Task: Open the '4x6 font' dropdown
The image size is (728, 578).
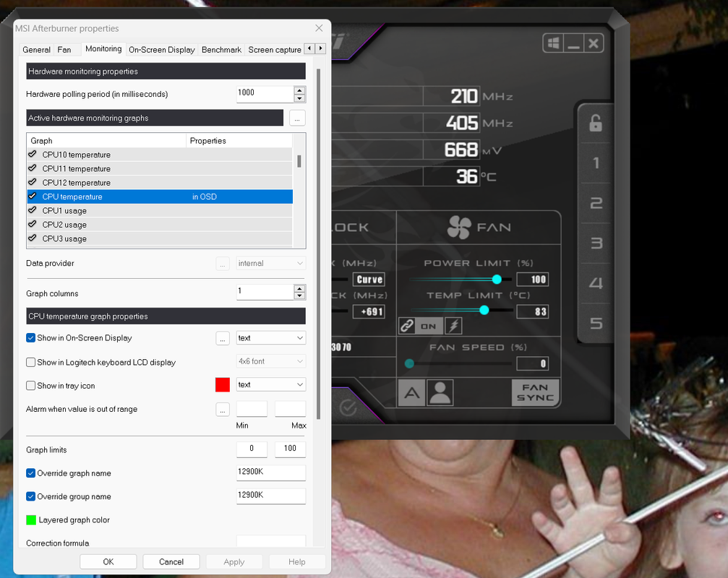Action: click(x=271, y=361)
